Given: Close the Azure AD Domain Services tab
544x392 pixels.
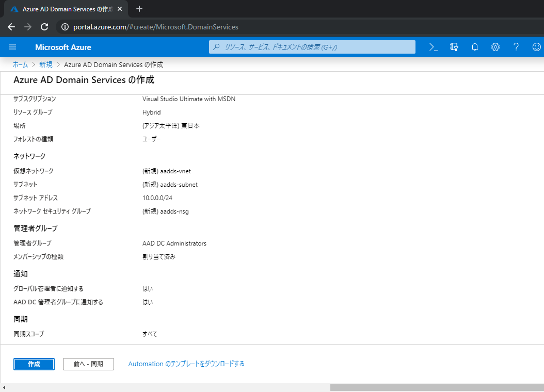Looking at the screenshot, I should point(120,9).
